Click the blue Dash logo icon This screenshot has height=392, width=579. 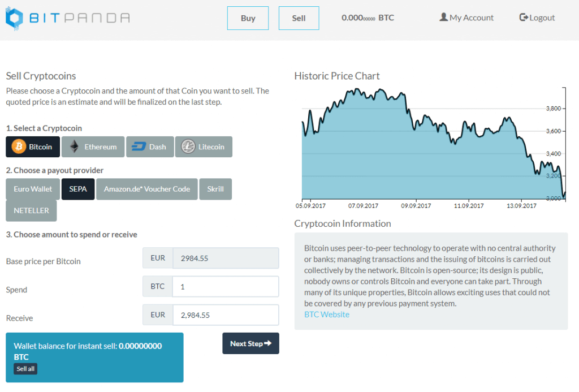(139, 147)
